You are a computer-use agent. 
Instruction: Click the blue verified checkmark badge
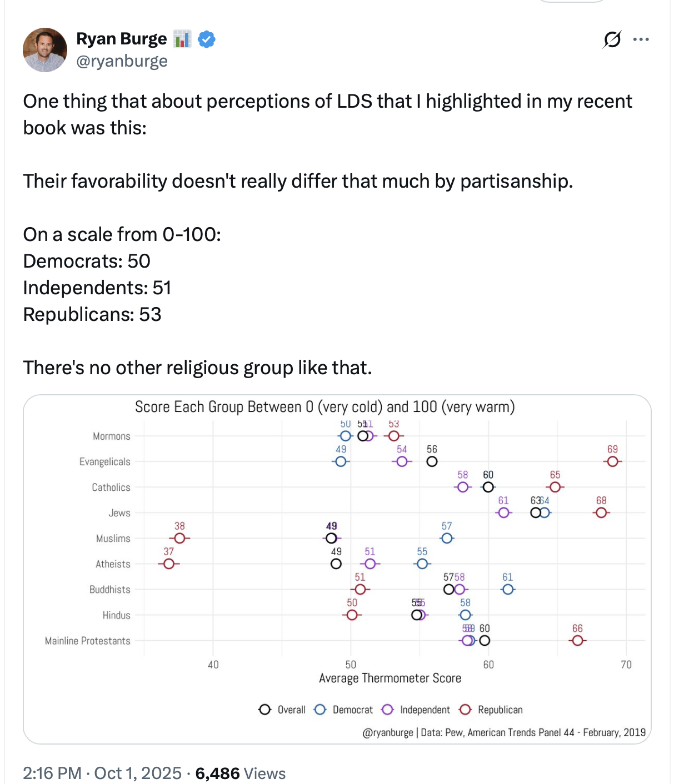[207, 39]
